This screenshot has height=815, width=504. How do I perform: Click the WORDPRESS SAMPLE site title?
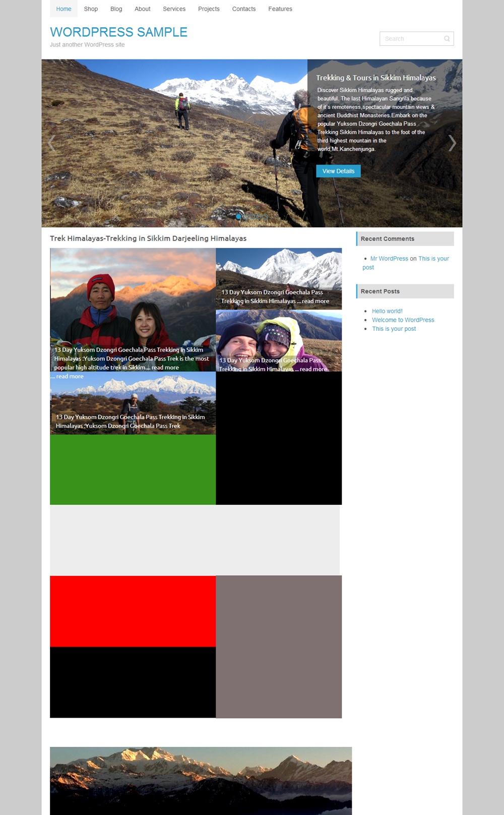tap(118, 32)
